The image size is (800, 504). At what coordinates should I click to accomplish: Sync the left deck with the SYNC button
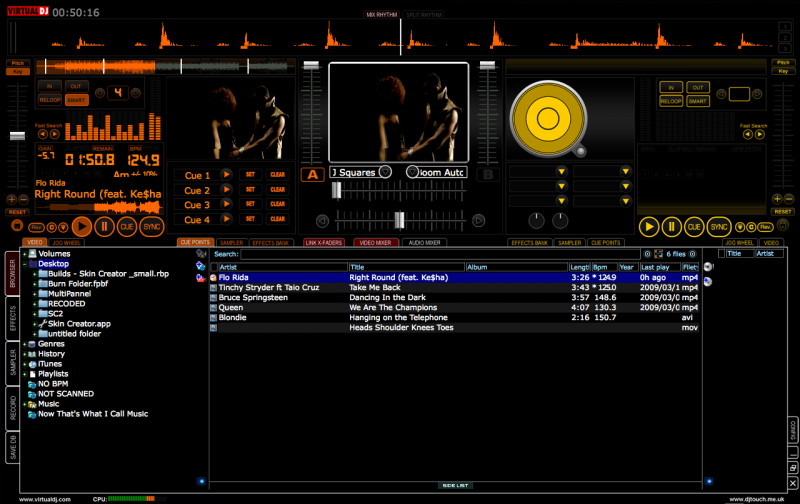tap(152, 226)
